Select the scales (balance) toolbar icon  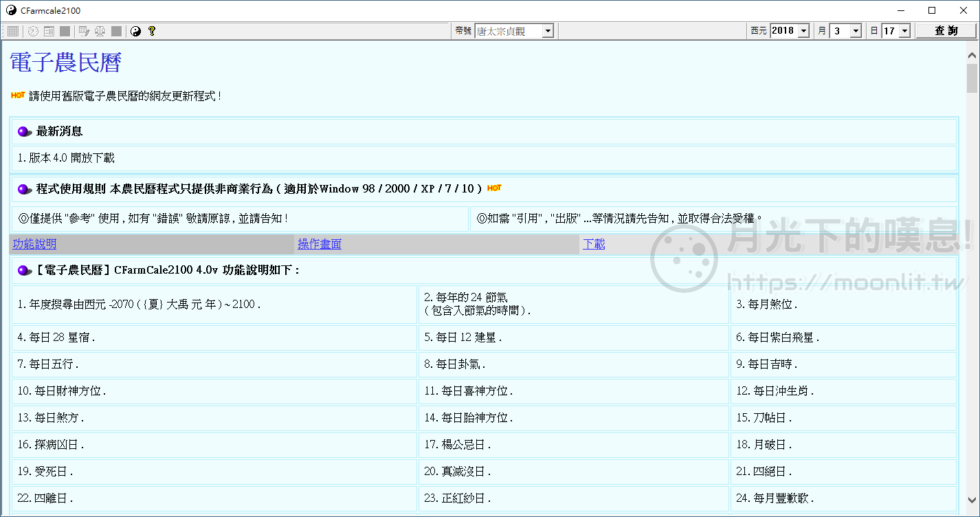pyautogui.click(x=100, y=31)
